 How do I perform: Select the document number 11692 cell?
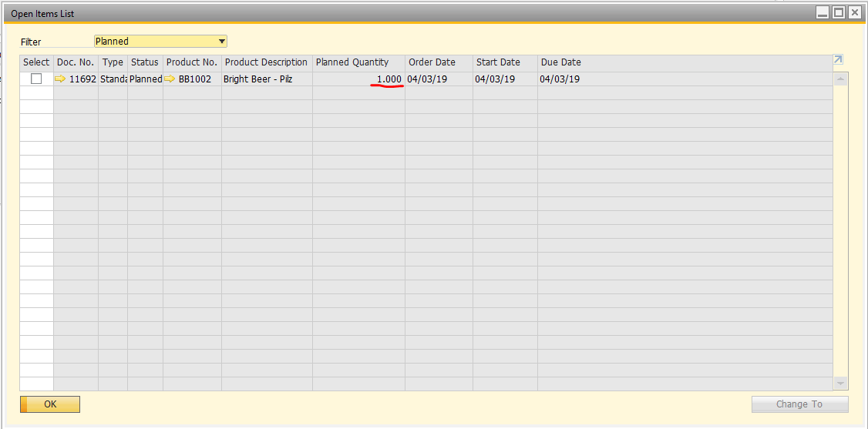point(76,79)
